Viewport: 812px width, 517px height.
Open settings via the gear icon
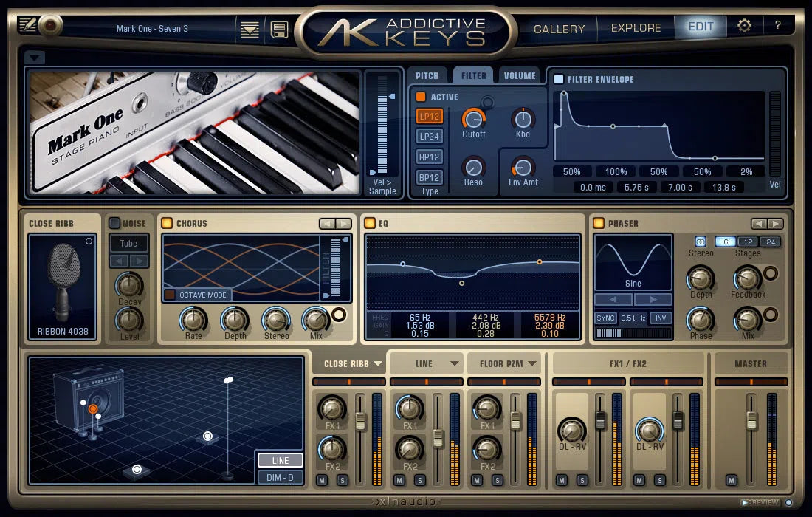pyautogui.click(x=744, y=24)
